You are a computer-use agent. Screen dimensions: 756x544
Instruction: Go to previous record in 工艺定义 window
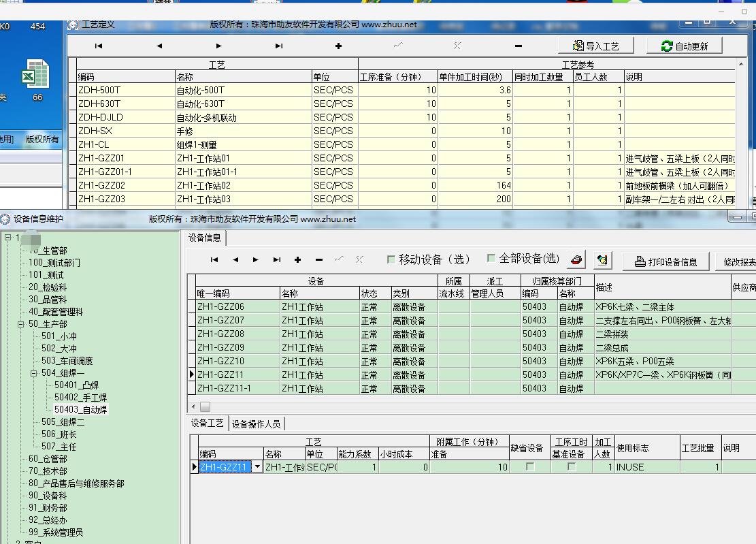point(159,46)
